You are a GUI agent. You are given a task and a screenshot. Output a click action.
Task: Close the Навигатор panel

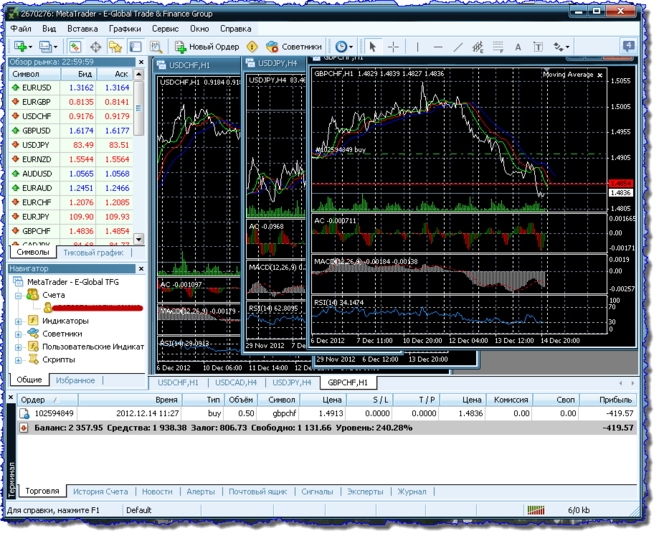[141, 269]
